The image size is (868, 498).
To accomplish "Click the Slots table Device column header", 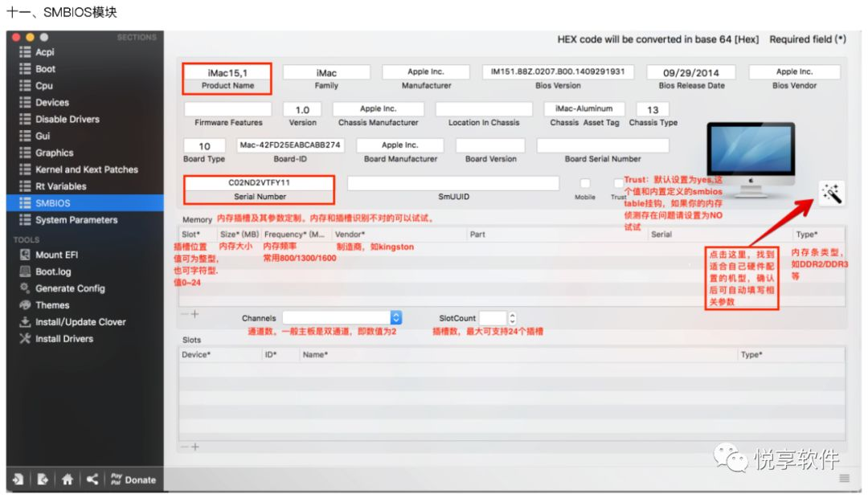I will (220, 354).
